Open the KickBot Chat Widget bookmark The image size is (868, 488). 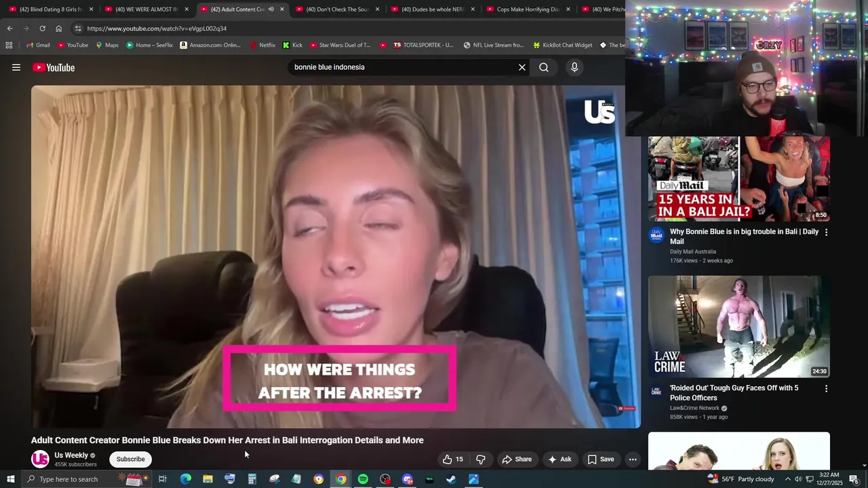click(562, 45)
